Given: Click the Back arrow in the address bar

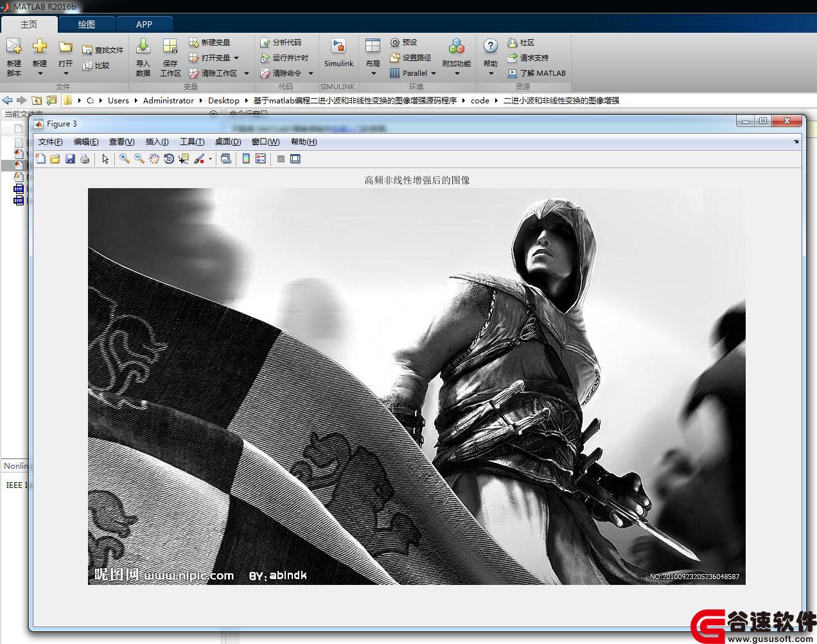Looking at the screenshot, I should point(7,100).
